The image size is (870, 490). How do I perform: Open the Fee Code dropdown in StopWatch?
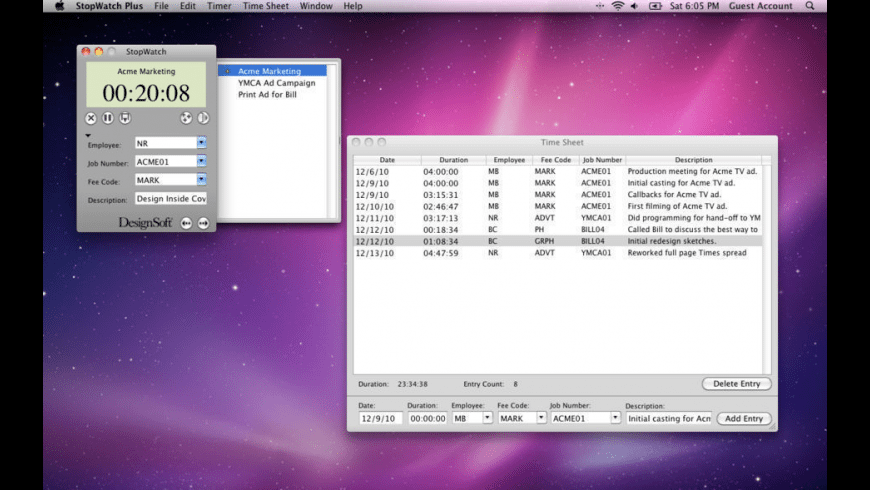201,180
